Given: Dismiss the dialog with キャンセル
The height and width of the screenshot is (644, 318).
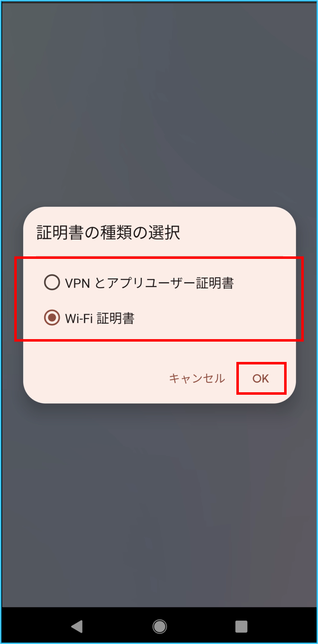Looking at the screenshot, I should pyautogui.click(x=197, y=378).
